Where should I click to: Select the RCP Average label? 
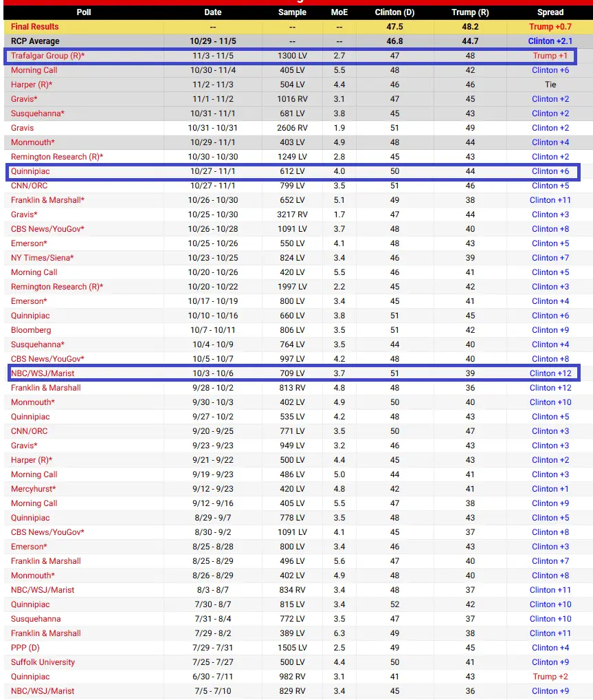(x=35, y=41)
